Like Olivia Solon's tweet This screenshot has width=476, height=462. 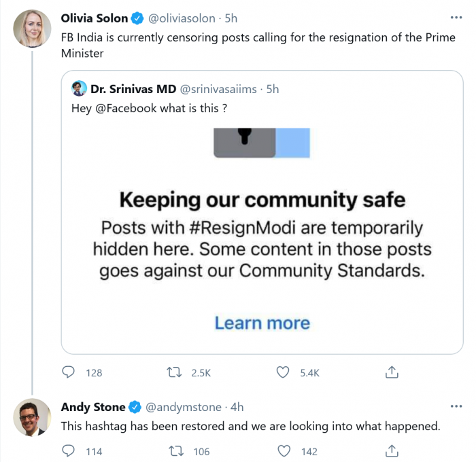(x=284, y=372)
